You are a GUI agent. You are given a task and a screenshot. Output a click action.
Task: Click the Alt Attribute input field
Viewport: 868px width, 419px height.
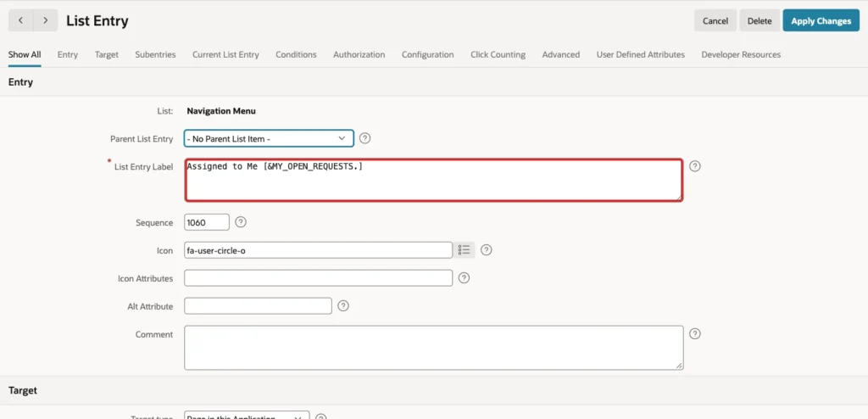(258, 305)
